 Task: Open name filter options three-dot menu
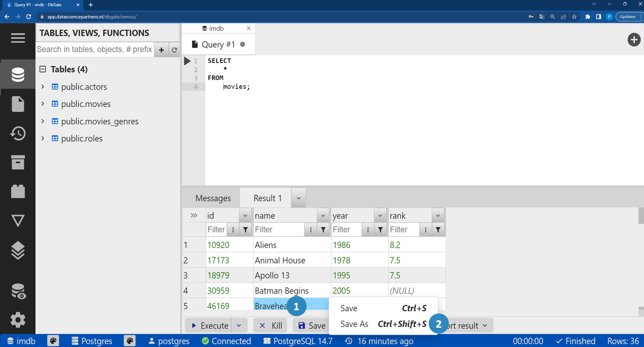point(311,229)
